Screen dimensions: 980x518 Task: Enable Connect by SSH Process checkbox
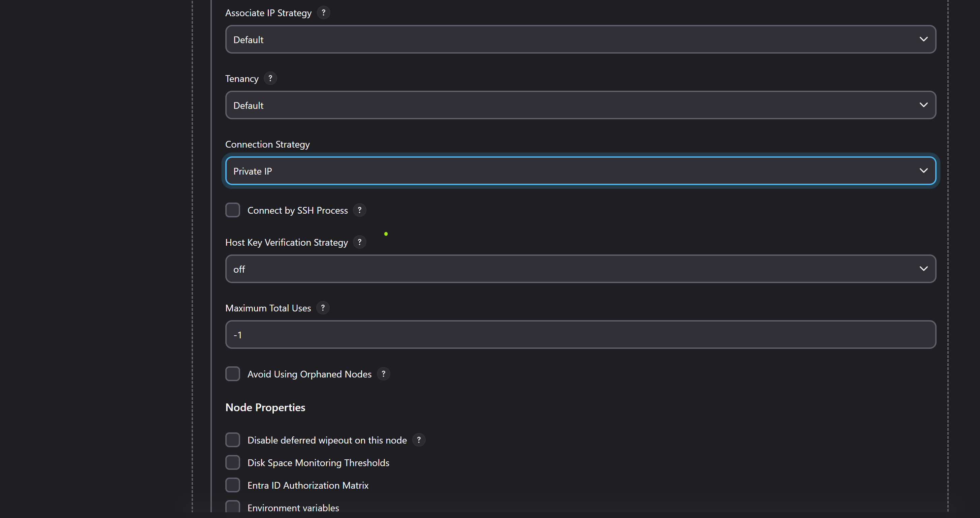click(232, 210)
